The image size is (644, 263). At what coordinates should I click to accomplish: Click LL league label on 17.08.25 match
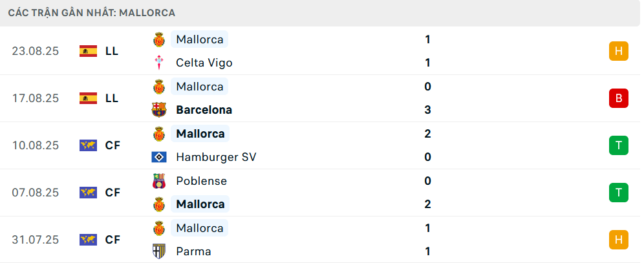[112, 98]
